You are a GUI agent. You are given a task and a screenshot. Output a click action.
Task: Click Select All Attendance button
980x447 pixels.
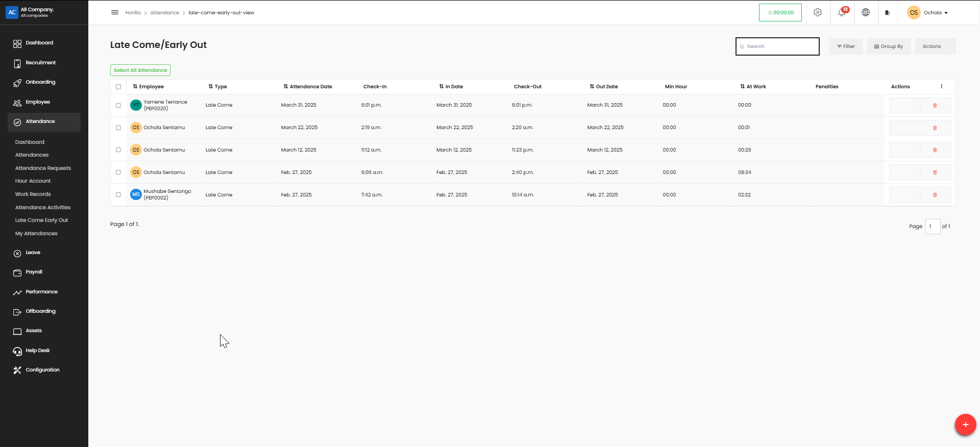[140, 70]
